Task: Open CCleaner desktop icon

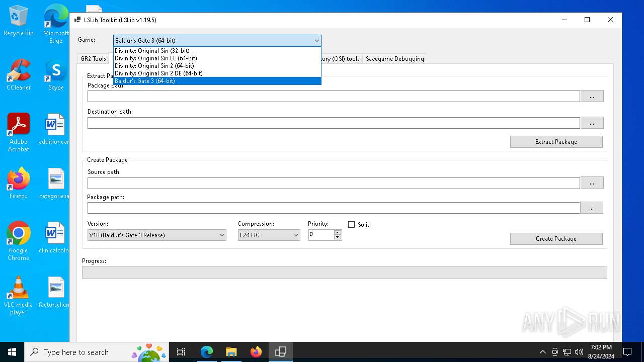Action: (19, 75)
